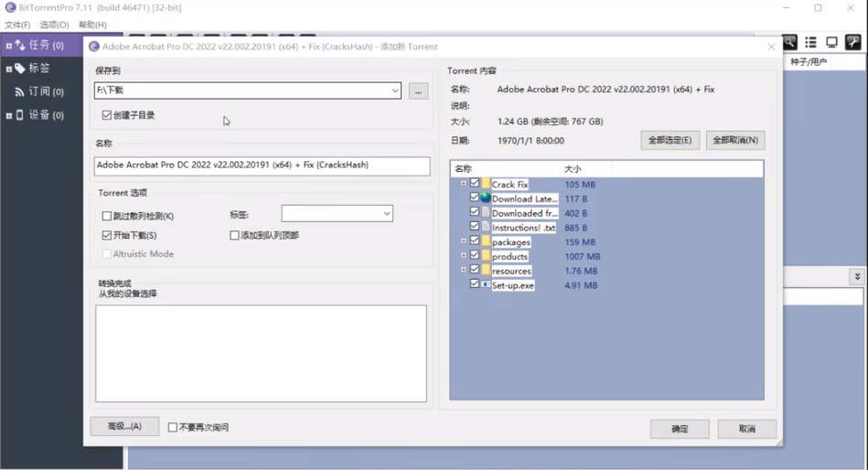Uncheck the Download Late... file checkbox
Image resolution: width=868 pixels, height=470 pixels.
[475, 198]
